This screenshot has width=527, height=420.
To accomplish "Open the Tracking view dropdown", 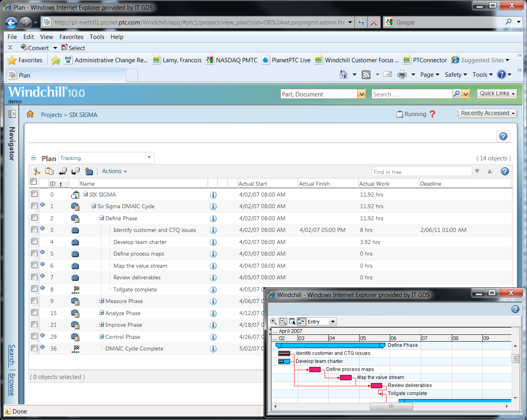I will (x=149, y=158).
